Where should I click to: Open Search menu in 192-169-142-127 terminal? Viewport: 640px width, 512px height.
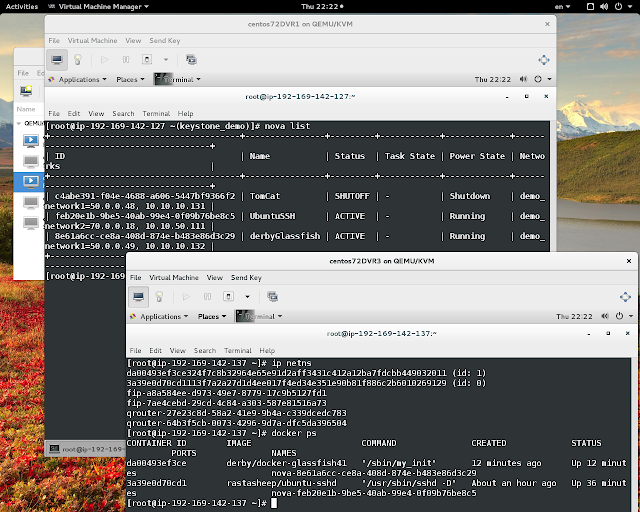coord(123,114)
